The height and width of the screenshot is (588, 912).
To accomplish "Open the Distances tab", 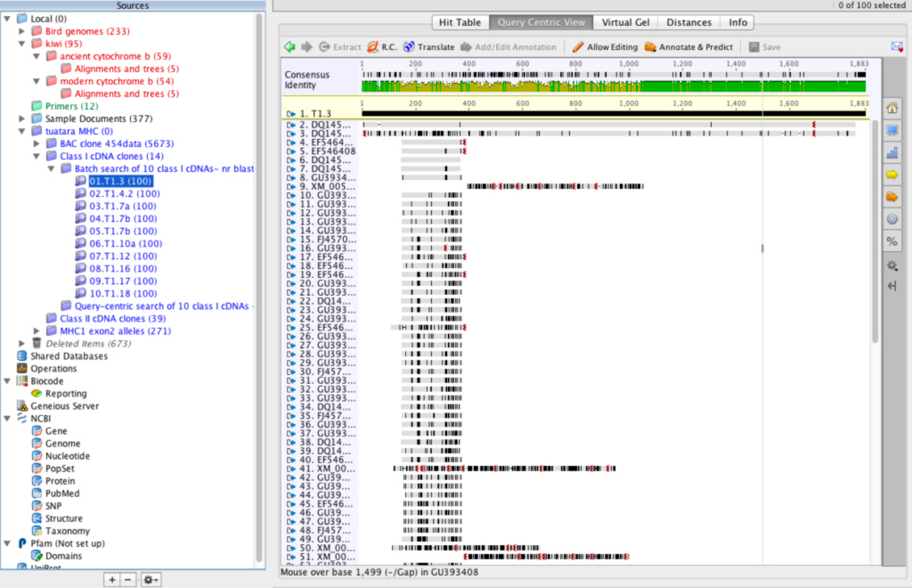I will [689, 22].
